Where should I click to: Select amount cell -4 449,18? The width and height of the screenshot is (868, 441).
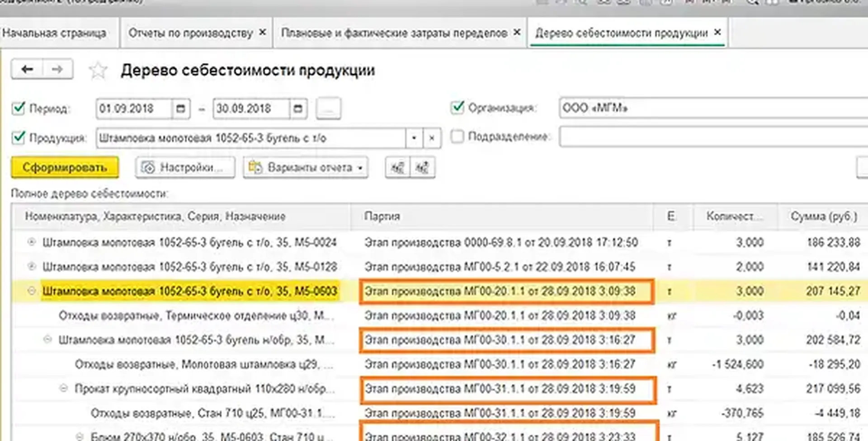coord(836,413)
